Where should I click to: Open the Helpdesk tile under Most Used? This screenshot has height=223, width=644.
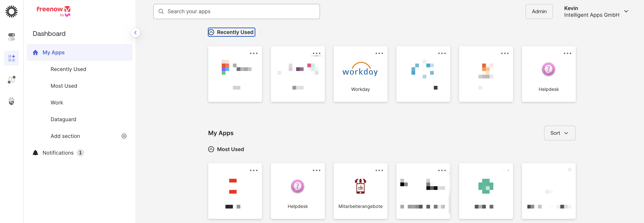(x=298, y=191)
